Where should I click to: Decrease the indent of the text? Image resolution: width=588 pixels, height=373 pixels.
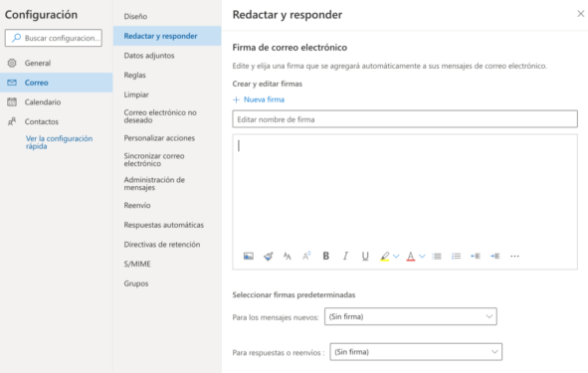pos(476,256)
